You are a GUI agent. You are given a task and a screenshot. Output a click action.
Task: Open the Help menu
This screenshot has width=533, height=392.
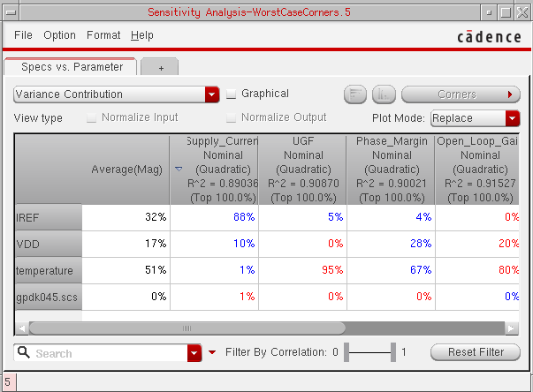(x=142, y=35)
